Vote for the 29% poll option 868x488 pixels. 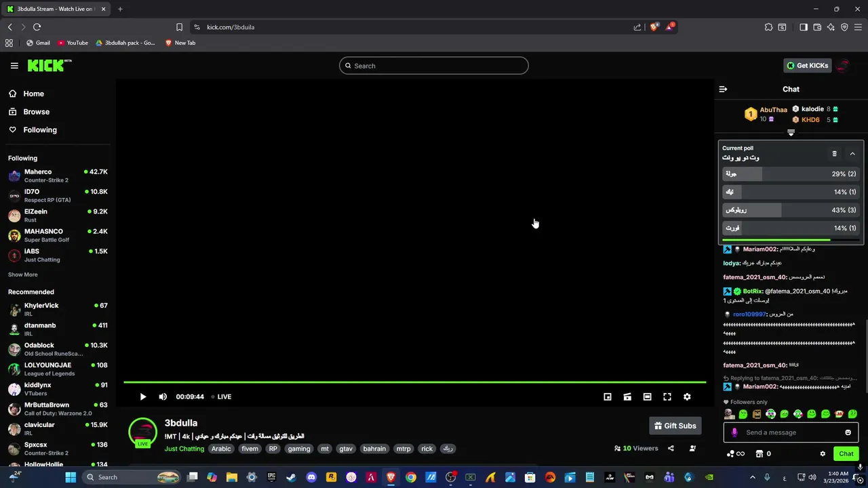[x=791, y=174]
